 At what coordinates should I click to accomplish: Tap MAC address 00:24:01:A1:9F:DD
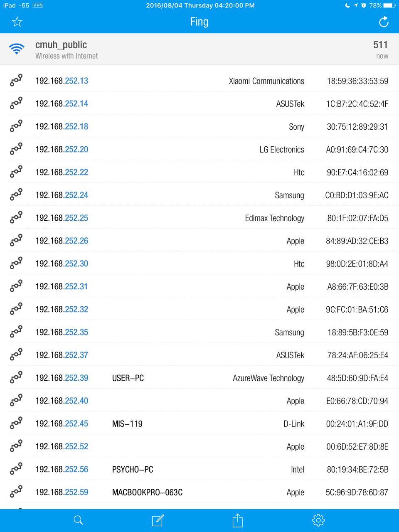pos(357,424)
